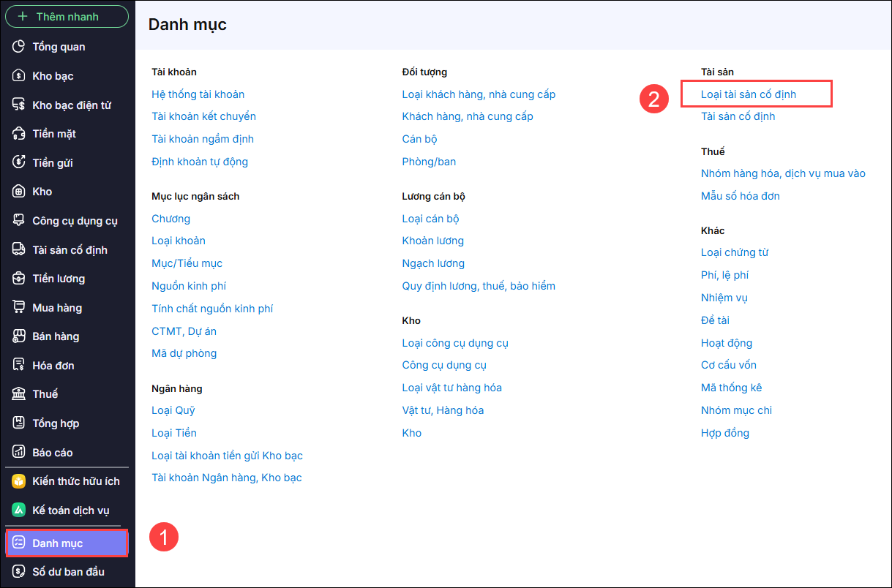This screenshot has width=892, height=588.
Task: Click the plus icon in Thêm nhanh
Action: (x=23, y=16)
